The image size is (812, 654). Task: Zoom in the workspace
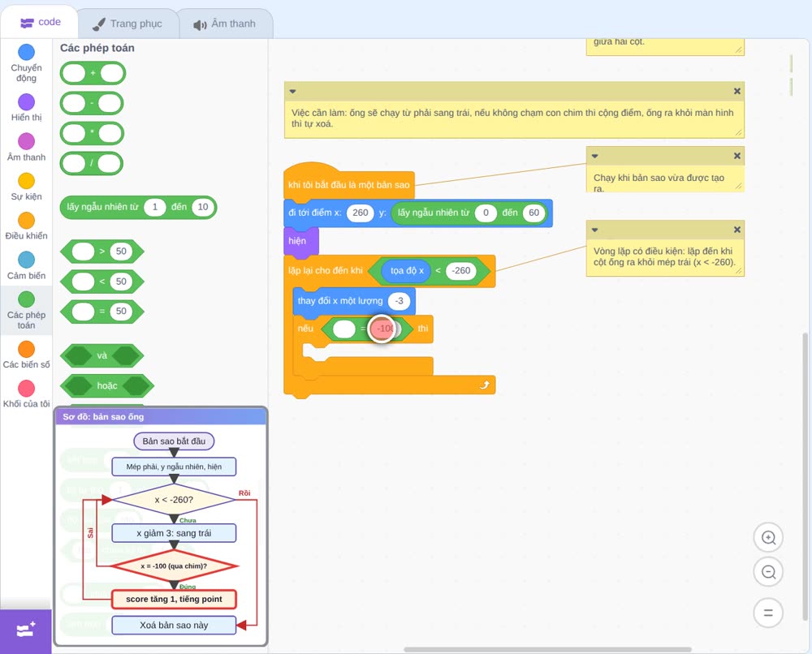[x=768, y=538]
